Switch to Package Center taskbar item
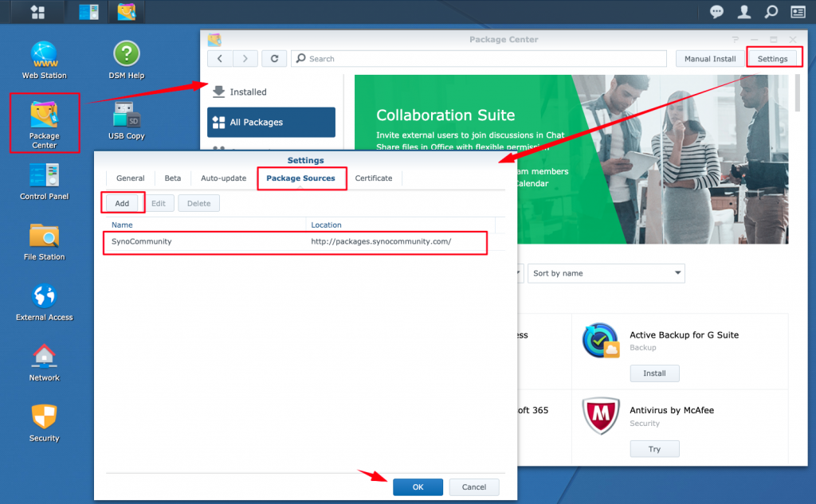The image size is (816, 504). point(127,12)
